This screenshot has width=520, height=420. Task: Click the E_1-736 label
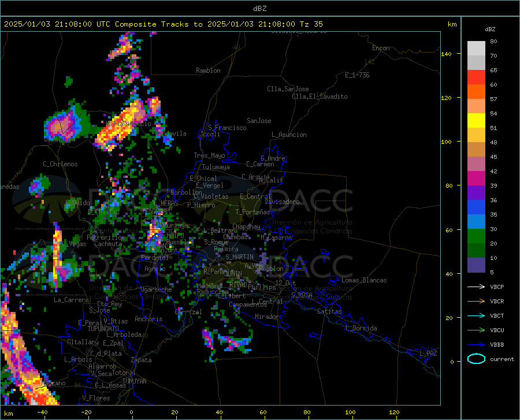click(x=357, y=75)
